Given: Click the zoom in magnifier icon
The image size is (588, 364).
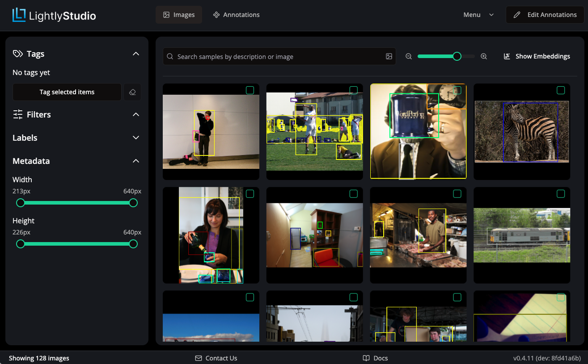Looking at the screenshot, I should pos(483,56).
